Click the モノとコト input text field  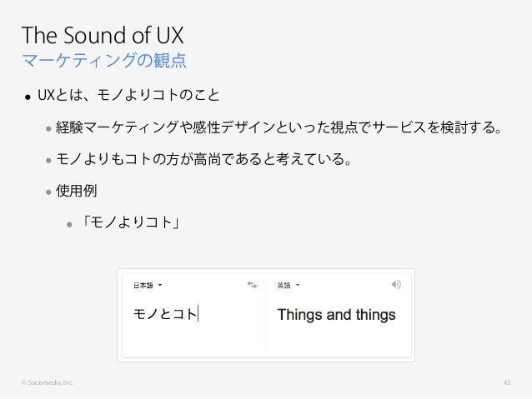(194, 315)
